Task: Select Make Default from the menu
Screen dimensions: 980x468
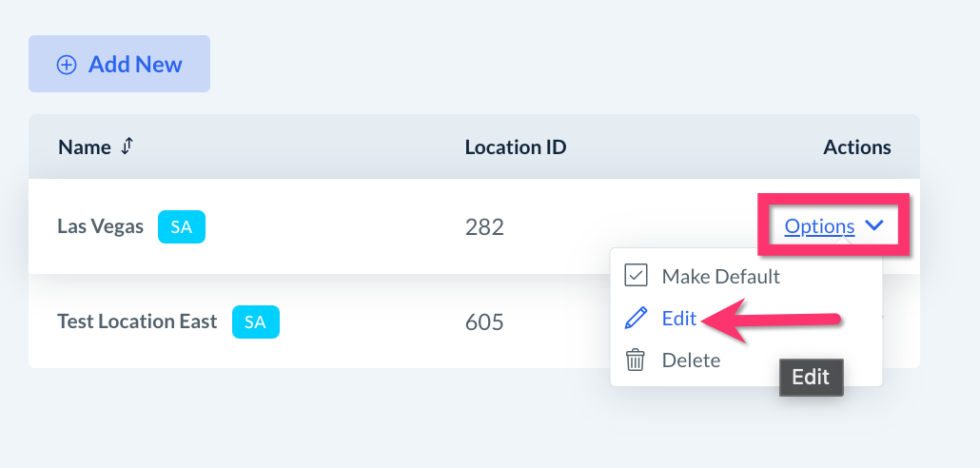Action: click(720, 276)
